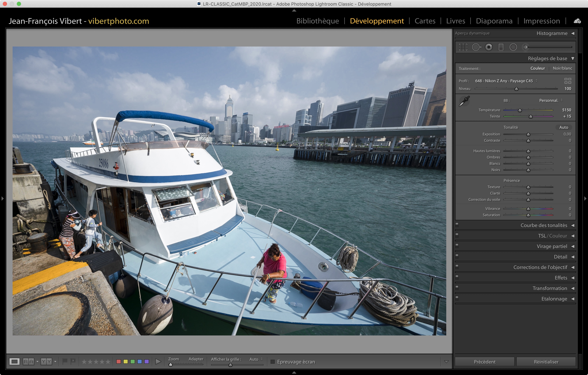The height and width of the screenshot is (375, 588).
Task: Open the Impression module
Action: click(541, 21)
